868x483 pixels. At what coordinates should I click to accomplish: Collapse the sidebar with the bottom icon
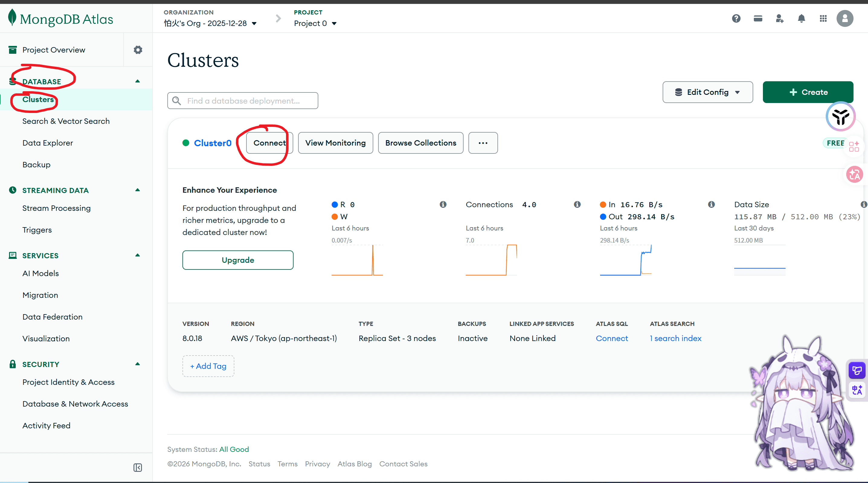137,468
